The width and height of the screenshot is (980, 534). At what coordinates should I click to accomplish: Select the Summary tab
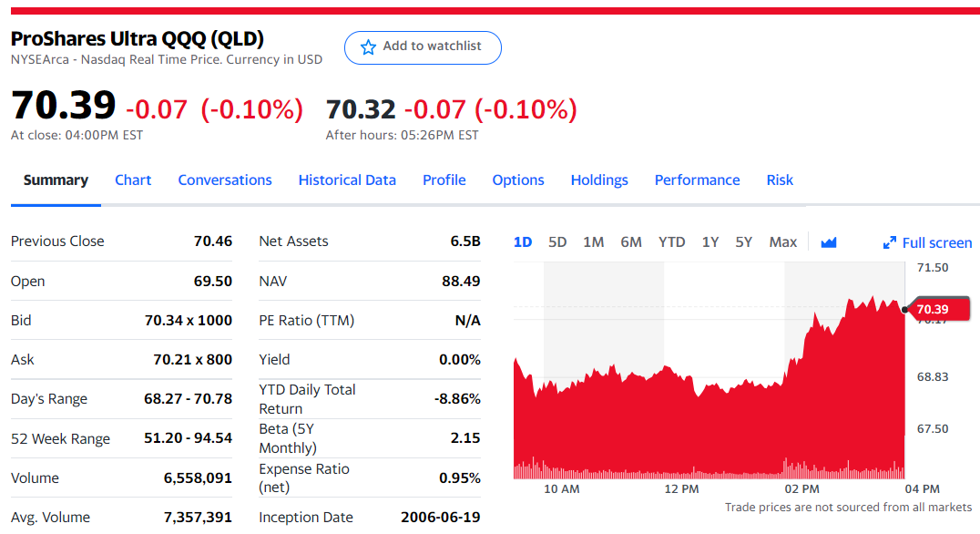click(x=56, y=180)
